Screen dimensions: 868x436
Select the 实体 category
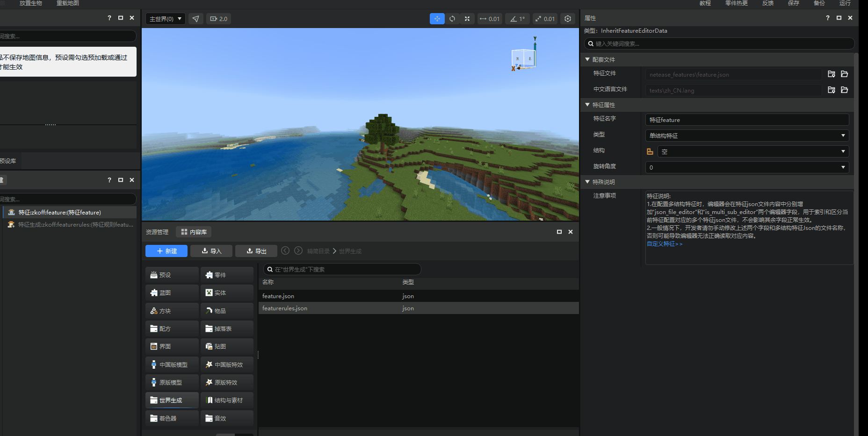(227, 293)
